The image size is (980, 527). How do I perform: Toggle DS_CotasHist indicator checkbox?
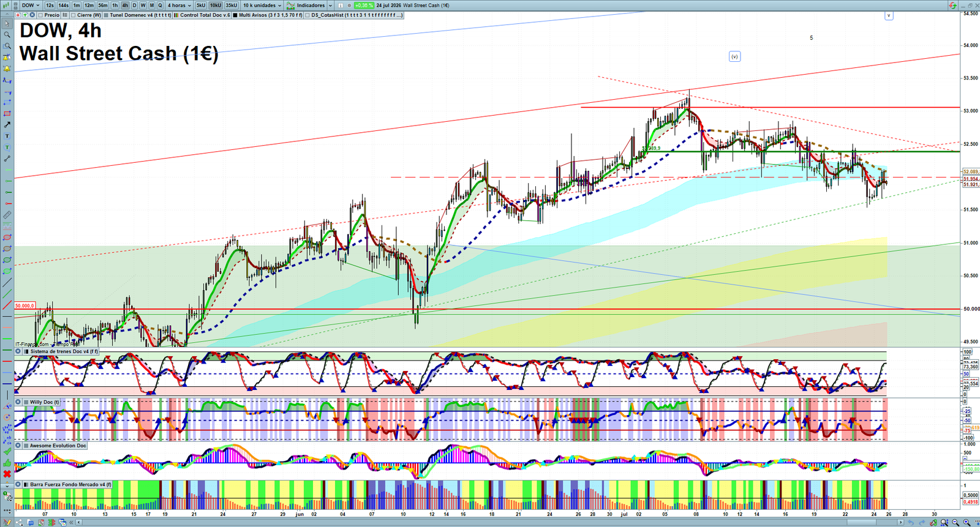[307, 15]
